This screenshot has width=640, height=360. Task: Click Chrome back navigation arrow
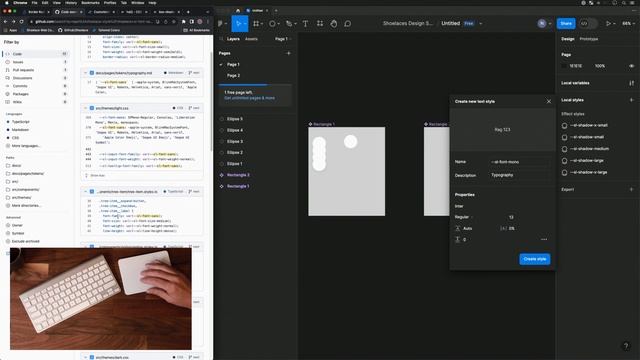[5, 22]
